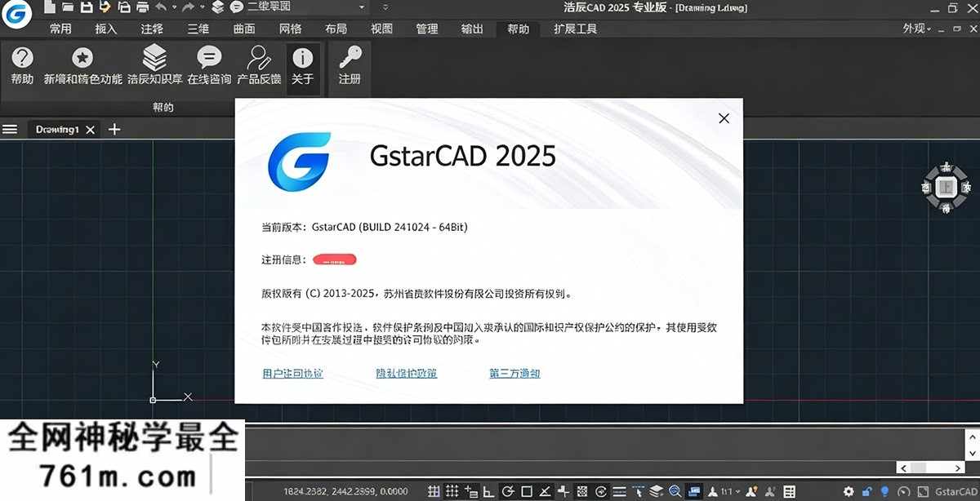Screen dimensions: 980x501
Task: Open the 第三方通知 link
Action: pyautogui.click(x=514, y=373)
